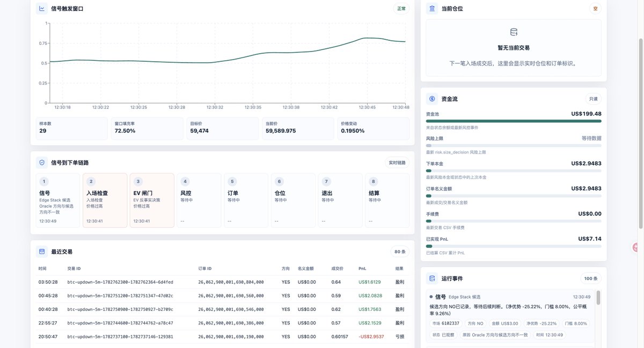644x348 pixels.
Task: Select step 1 信号 card
Action: click(57, 200)
